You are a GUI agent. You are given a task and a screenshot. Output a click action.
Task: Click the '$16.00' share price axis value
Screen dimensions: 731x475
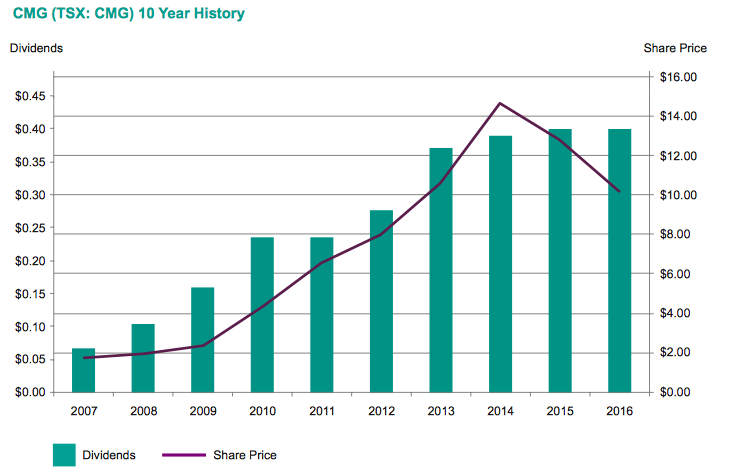678,77
